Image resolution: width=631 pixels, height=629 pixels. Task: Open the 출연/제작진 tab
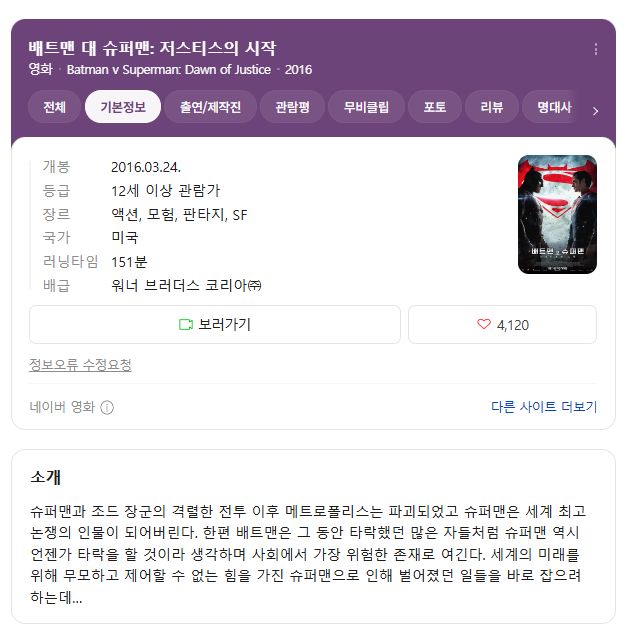210,107
